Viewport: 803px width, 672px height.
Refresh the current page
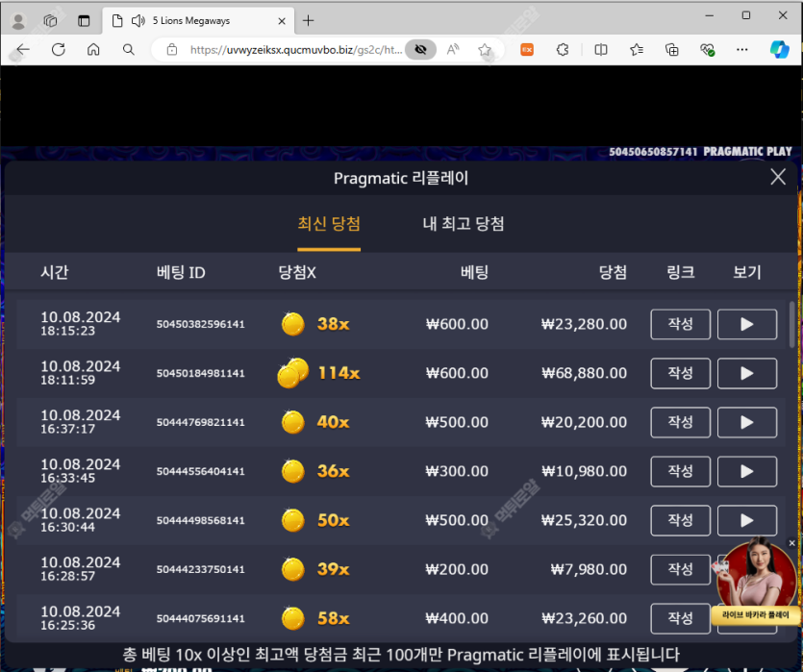[x=59, y=49]
